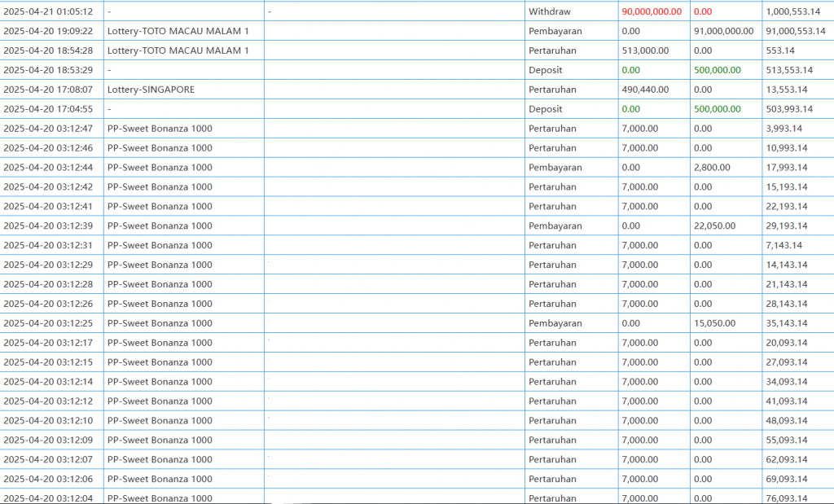
Task: Click the 91,000,000.00 payout amount
Action: click(x=723, y=31)
